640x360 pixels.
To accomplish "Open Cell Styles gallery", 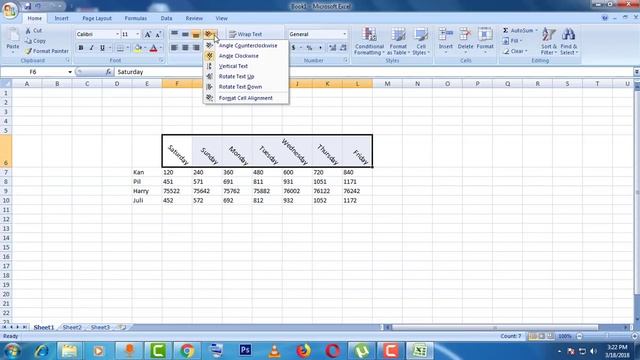I will coord(421,41).
